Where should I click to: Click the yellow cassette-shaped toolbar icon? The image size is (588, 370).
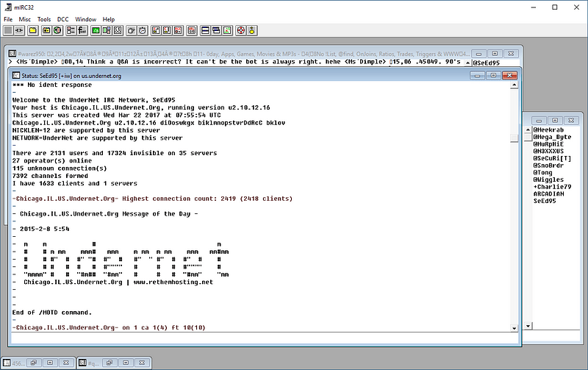coord(46,30)
